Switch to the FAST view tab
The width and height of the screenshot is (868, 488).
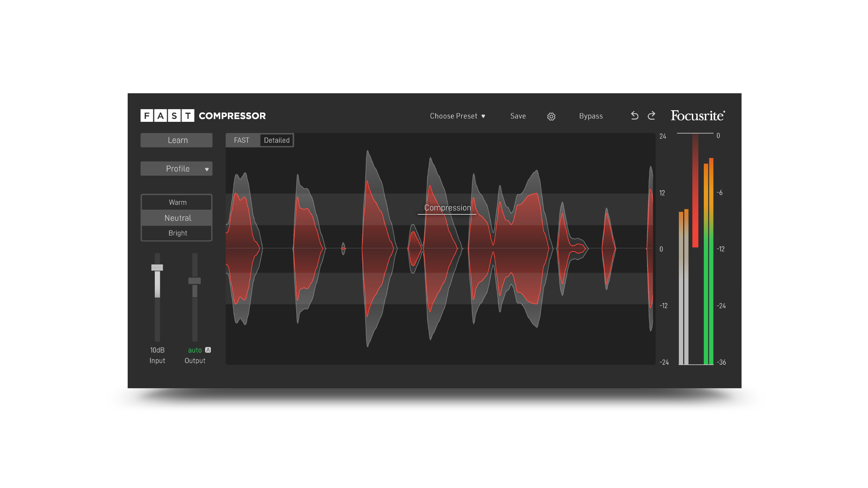(x=242, y=140)
